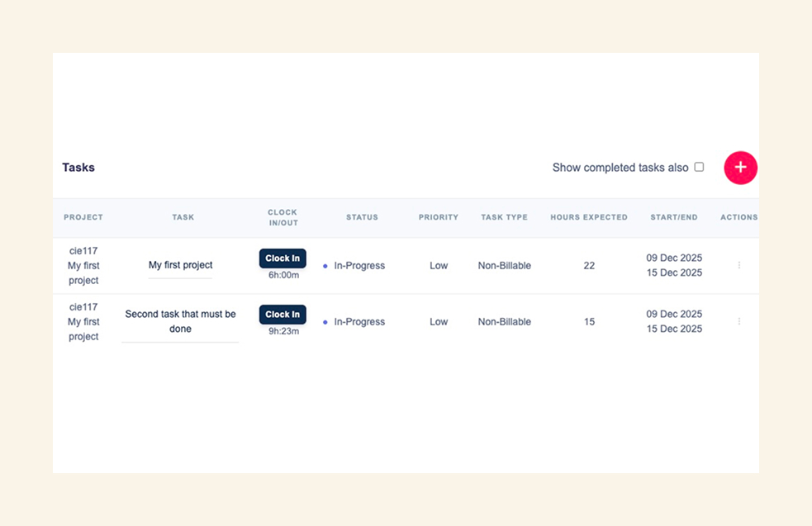The width and height of the screenshot is (812, 526).
Task: Open the actions menu for the second task
Action: pos(739,321)
